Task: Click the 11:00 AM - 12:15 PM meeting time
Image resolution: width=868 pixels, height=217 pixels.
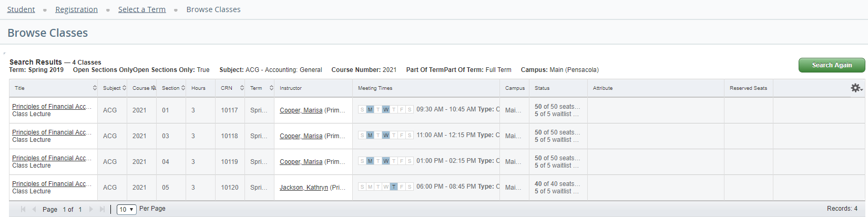Action: click(x=446, y=135)
